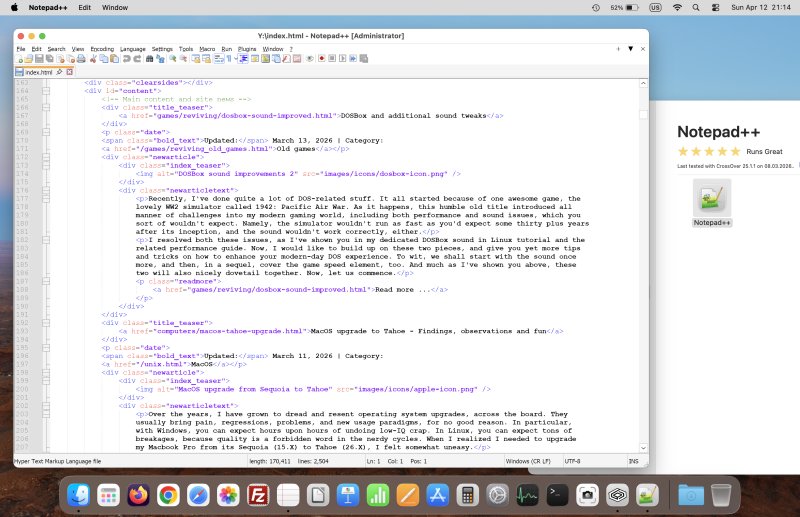Toggle Synchronize Horizontal Scrolling icon
This screenshot has height=517, width=800.
point(207,59)
